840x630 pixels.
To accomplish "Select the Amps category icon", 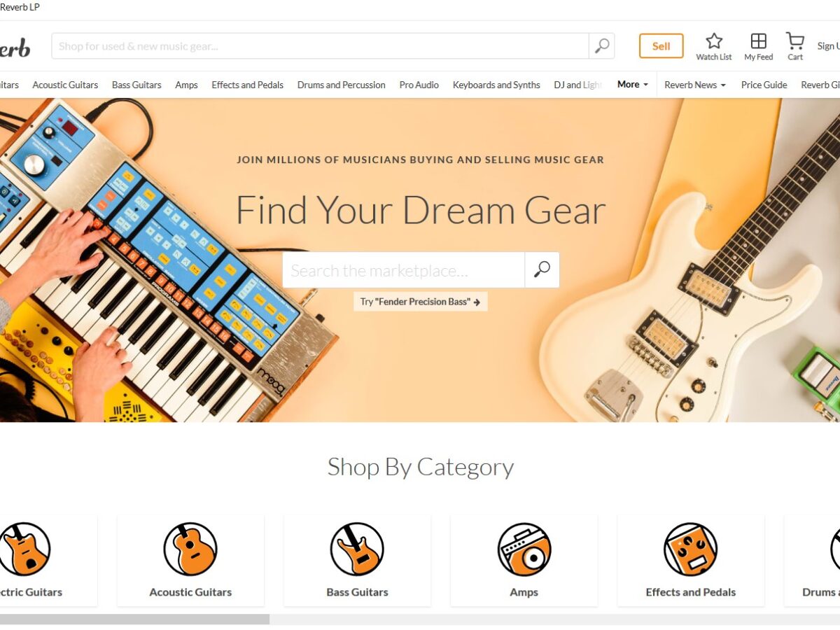I will tap(524, 549).
